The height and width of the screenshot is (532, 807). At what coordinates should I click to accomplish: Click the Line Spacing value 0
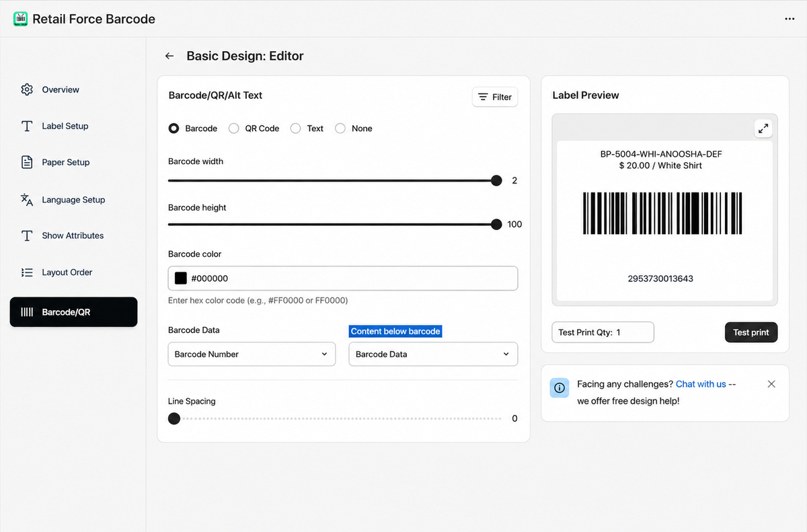514,418
